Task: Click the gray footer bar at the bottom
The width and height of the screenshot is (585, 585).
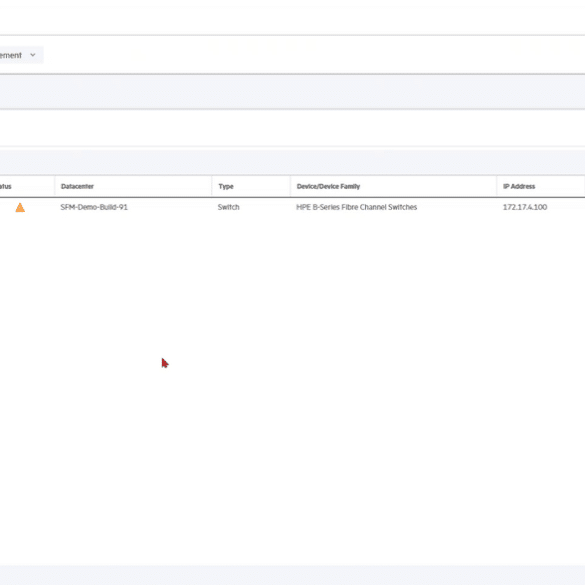Action: coord(292,575)
